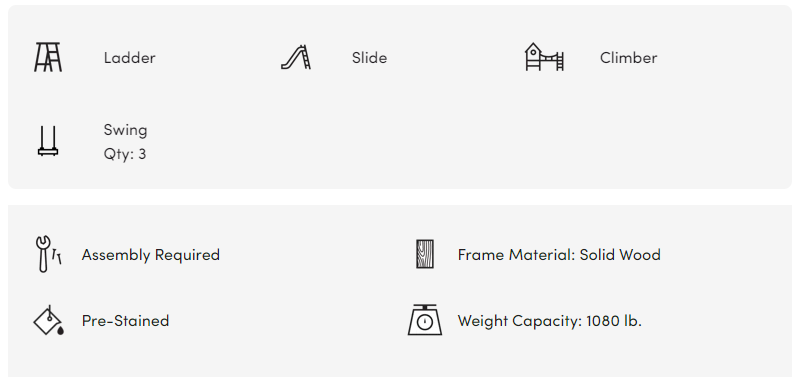Click the white divider between the two panels
This screenshot has width=809, height=386.
tap(400, 197)
